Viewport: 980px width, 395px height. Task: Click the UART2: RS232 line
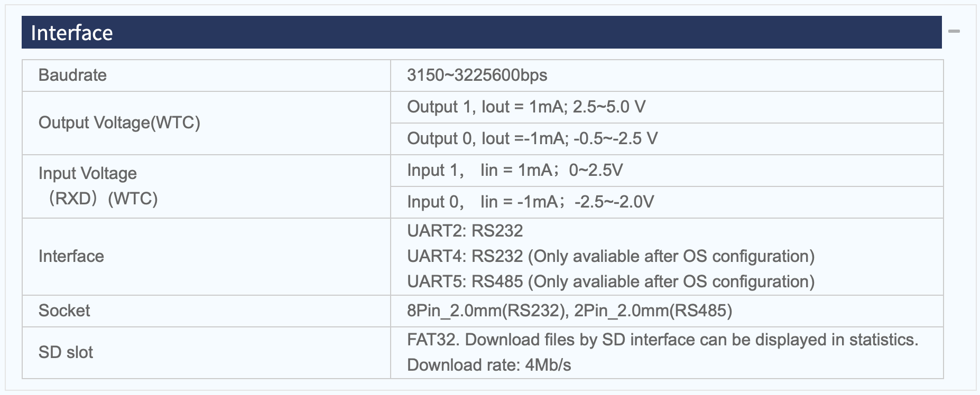[x=465, y=231]
